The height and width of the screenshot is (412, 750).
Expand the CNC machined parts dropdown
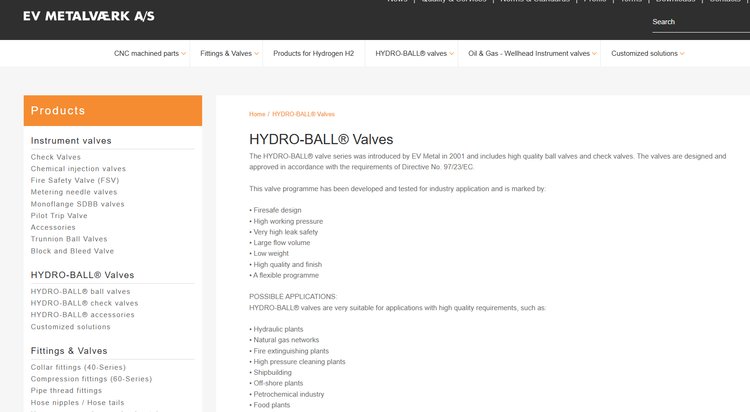click(x=150, y=53)
